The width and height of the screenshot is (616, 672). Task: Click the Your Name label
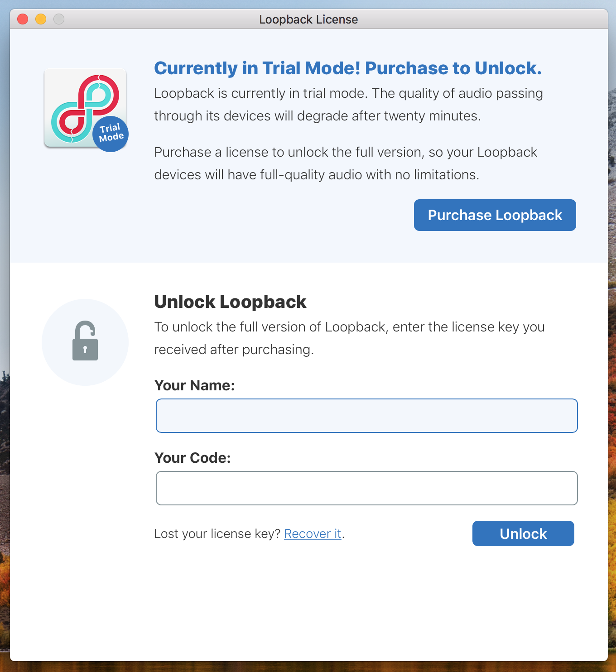coord(195,385)
